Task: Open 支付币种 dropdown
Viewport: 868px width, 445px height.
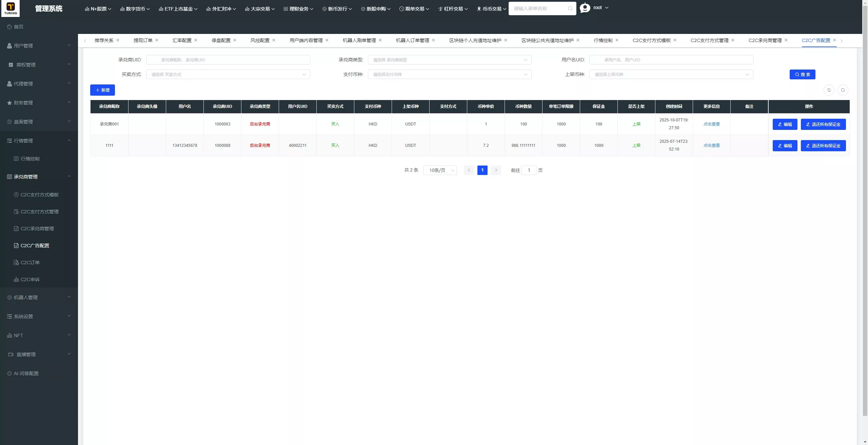Action: [450, 74]
